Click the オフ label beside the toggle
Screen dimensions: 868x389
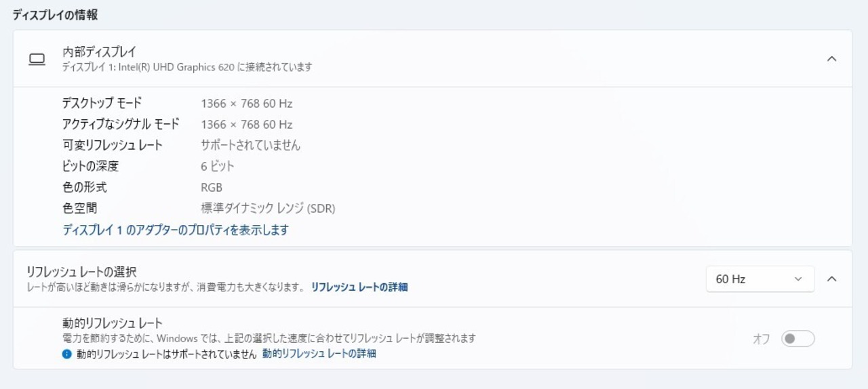pyautogui.click(x=761, y=339)
